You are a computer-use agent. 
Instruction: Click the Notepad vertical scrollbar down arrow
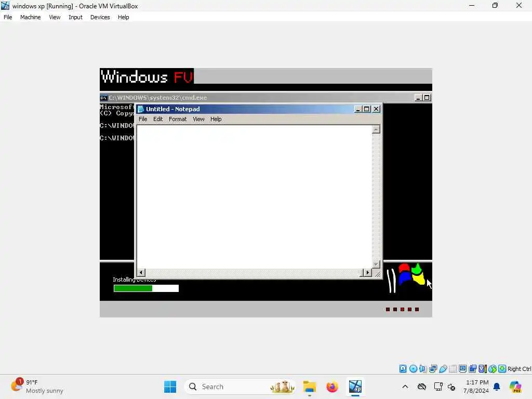(x=376, y=264)
